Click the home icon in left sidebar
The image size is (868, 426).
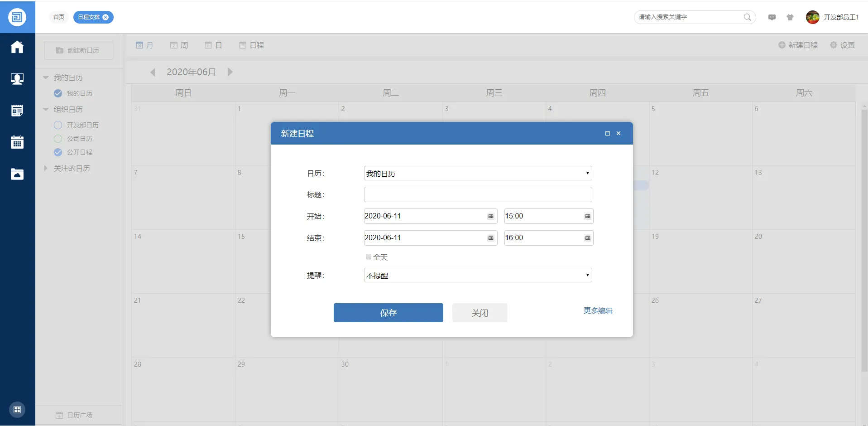pos(17,47)
